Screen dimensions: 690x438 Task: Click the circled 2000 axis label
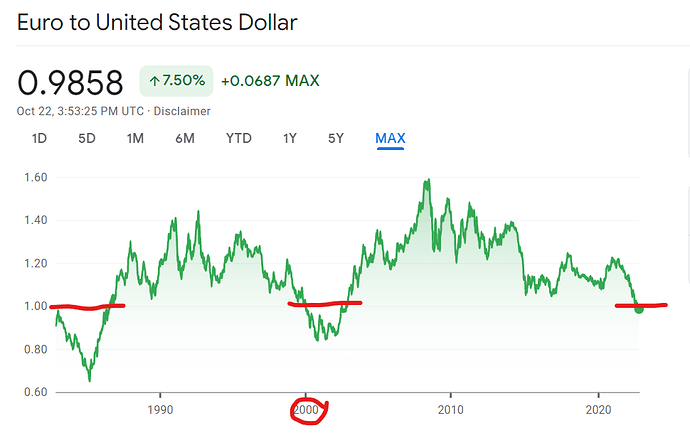click(307, 409)
